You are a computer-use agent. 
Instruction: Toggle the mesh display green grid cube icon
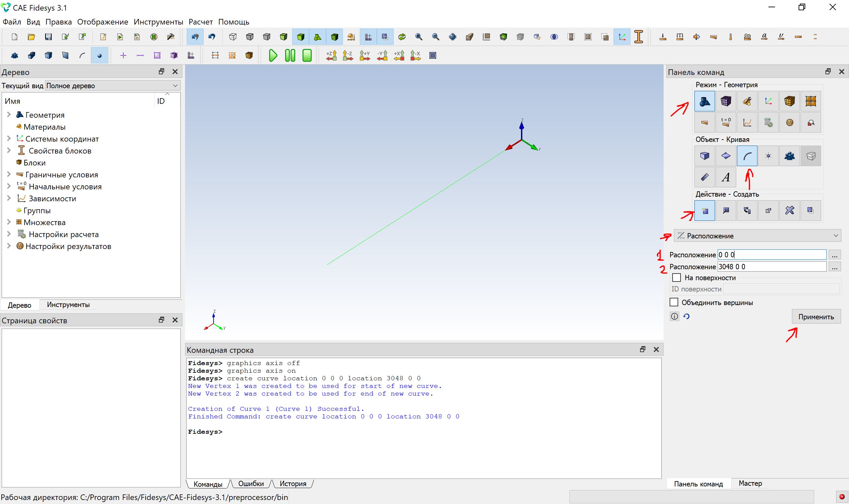(335, 37)
